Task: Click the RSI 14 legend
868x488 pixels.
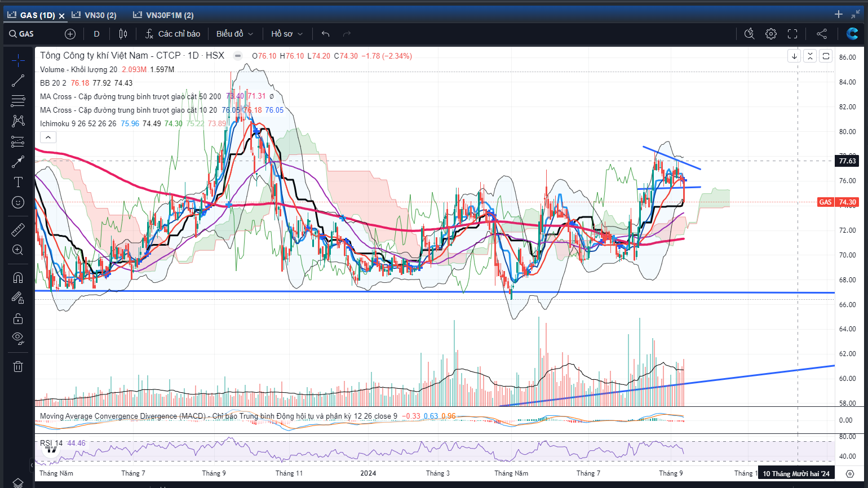Action: (x=51, y=443)
